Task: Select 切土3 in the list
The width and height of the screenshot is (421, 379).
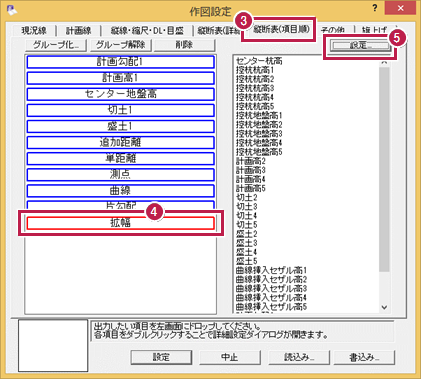Action: point(247,206)
